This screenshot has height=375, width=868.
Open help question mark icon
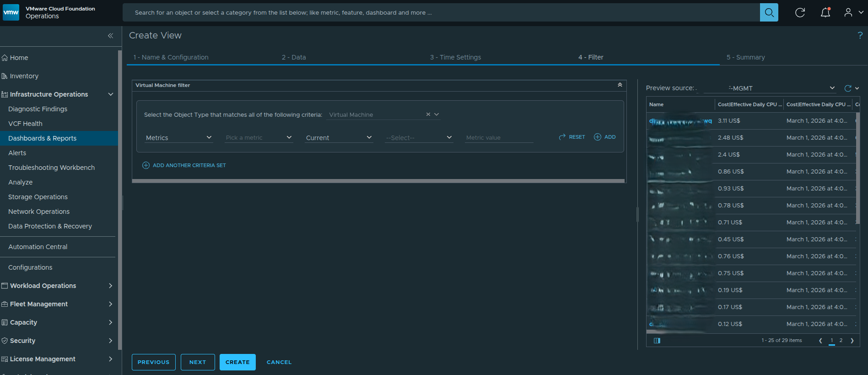pos(860,35)
